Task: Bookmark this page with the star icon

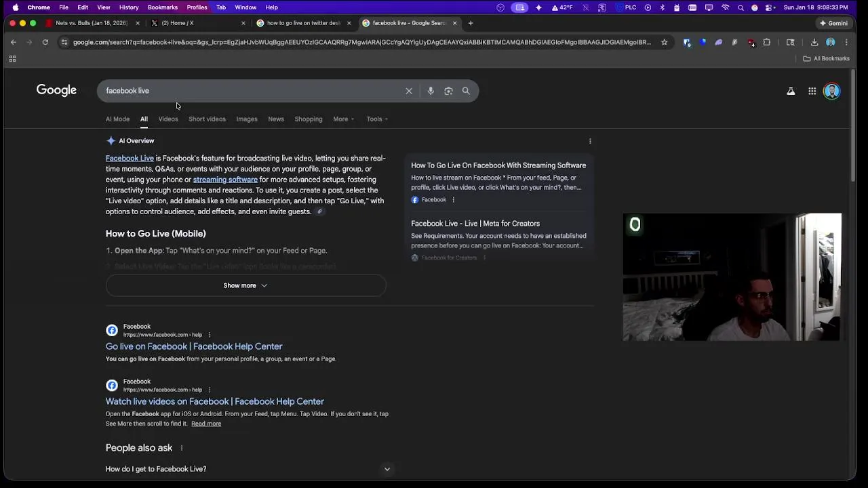Action: click(664, 42)
